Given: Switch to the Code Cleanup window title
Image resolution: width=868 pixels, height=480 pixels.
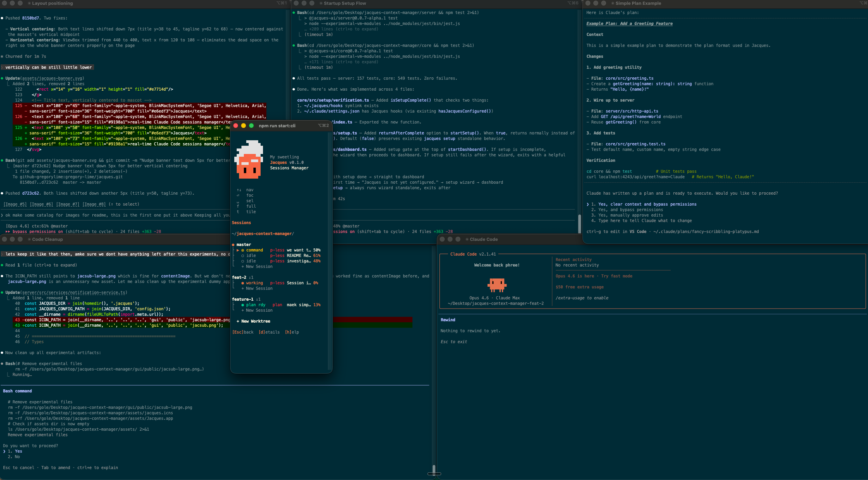Looking at the screenshot, I should [47, 239].
